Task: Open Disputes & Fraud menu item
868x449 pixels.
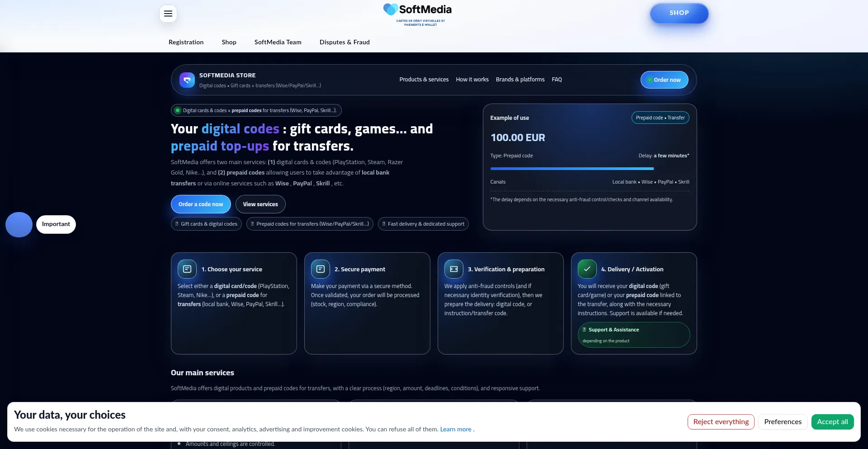Action: (344, 42)
